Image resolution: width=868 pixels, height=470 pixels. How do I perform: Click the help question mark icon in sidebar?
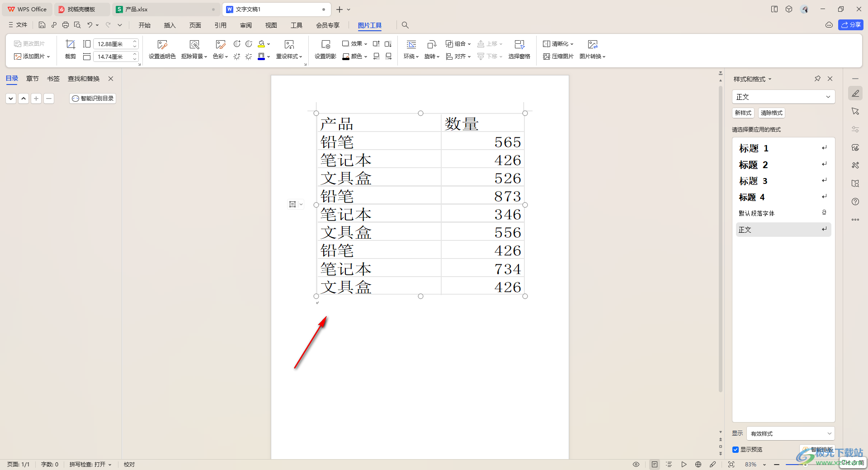coord(855,202)
